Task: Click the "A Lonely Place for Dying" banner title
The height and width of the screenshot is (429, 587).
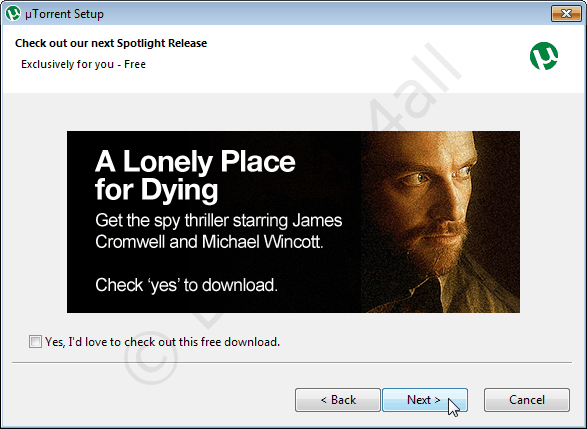Action: click(x=195, y=175)
